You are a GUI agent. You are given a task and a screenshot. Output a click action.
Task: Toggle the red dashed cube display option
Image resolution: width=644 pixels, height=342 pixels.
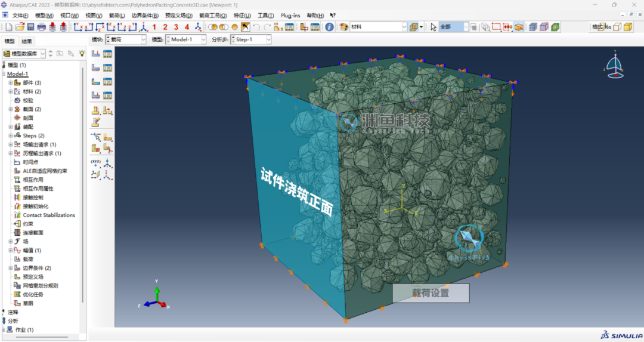(544, 27)
